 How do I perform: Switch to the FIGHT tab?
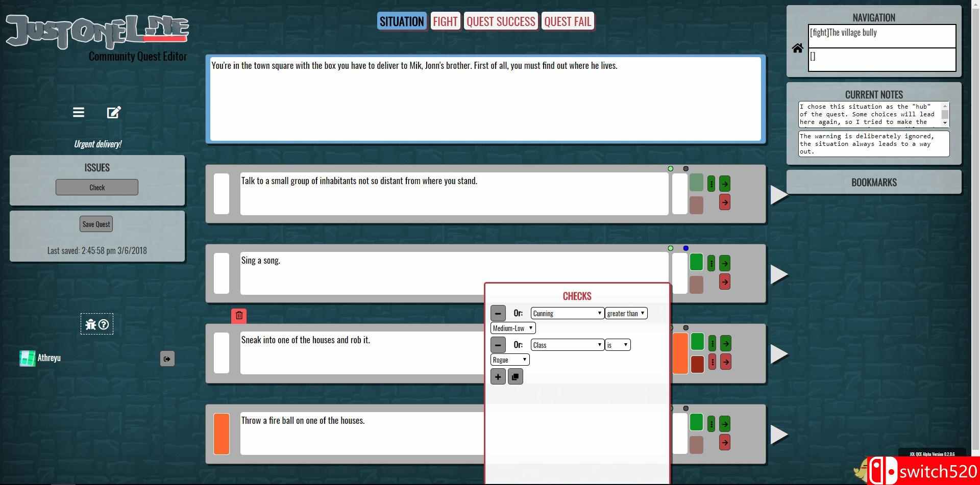[445, 21]
